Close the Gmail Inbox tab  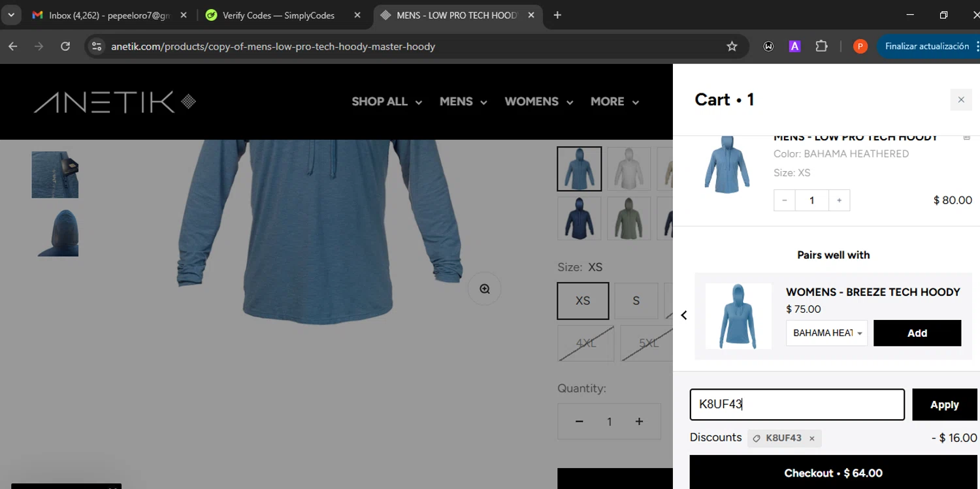point(183,15)
